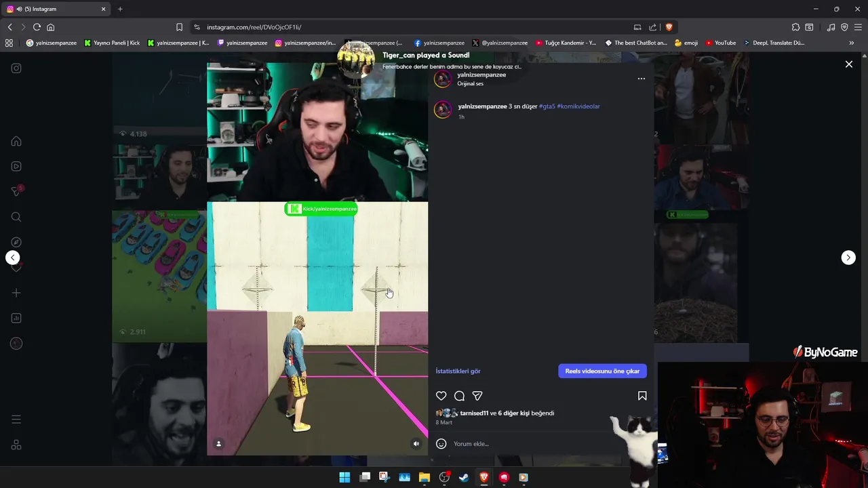
Task: Open Windows Start menu
Action: (x=344, y=477)
